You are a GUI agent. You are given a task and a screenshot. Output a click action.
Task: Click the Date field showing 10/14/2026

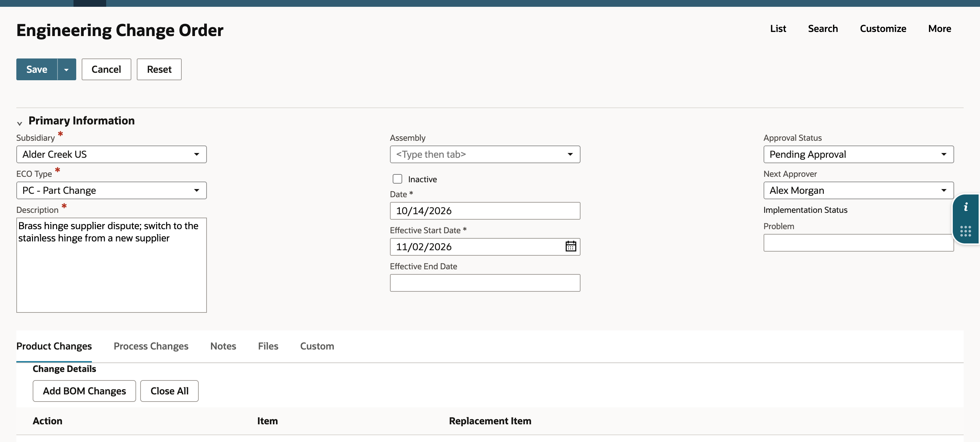(x=485, y=211)
